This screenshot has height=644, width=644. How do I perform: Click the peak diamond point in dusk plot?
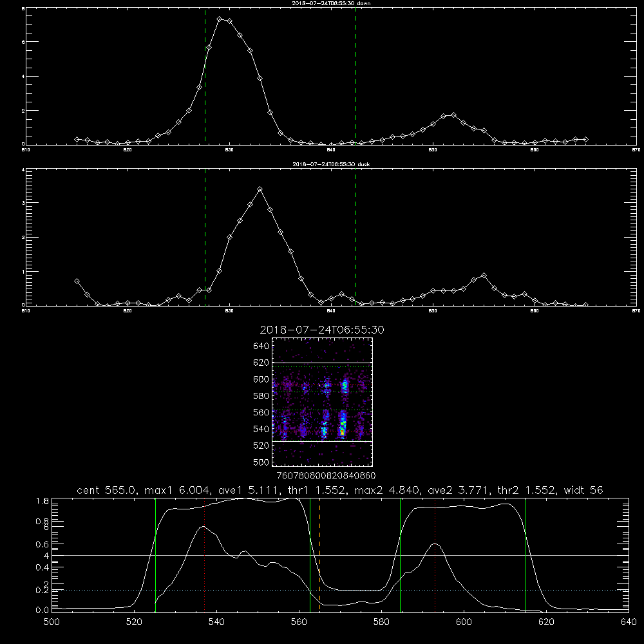[260, 189]
